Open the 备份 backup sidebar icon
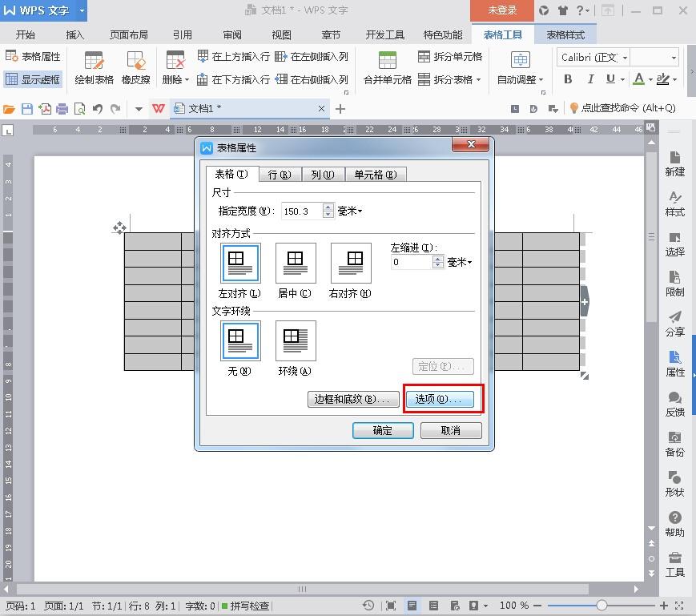The image size is (696, 616). click(x=674, y=443)
